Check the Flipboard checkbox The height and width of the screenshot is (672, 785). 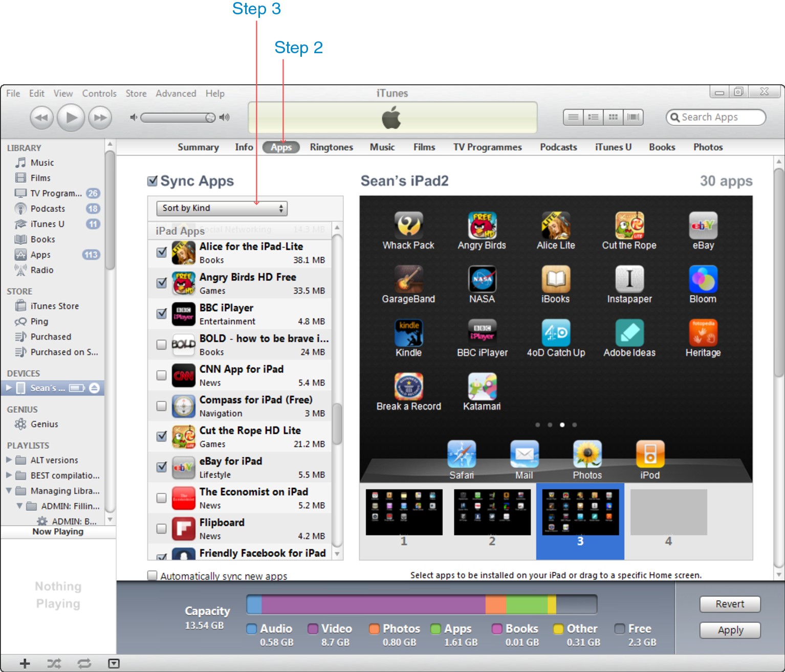pos(161,529)
